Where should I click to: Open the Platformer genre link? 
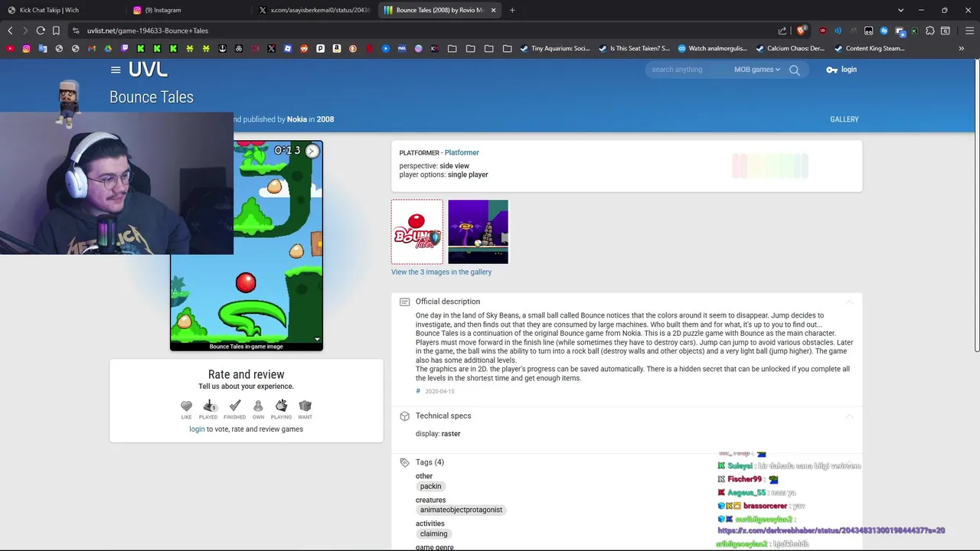(x=462, y=152)
